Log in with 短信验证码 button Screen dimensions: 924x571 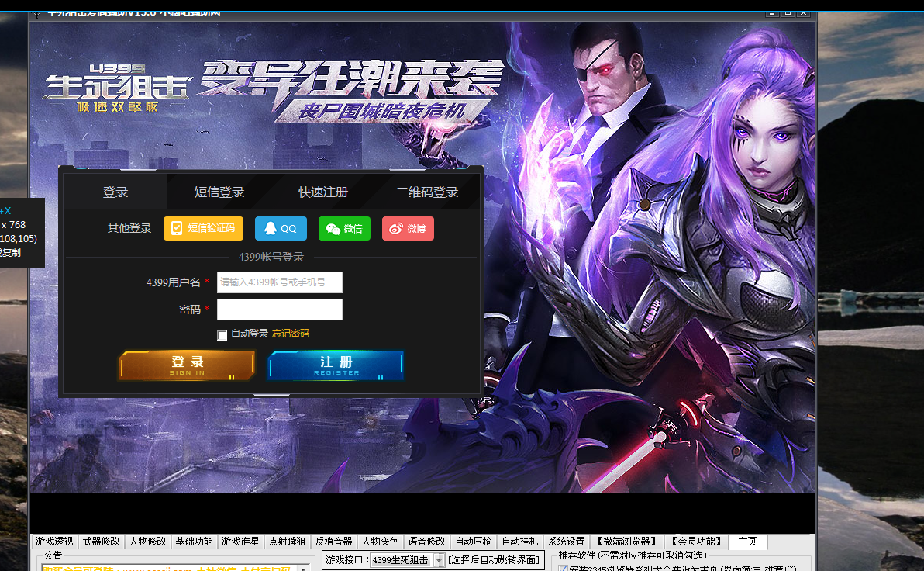coord(203,228)
